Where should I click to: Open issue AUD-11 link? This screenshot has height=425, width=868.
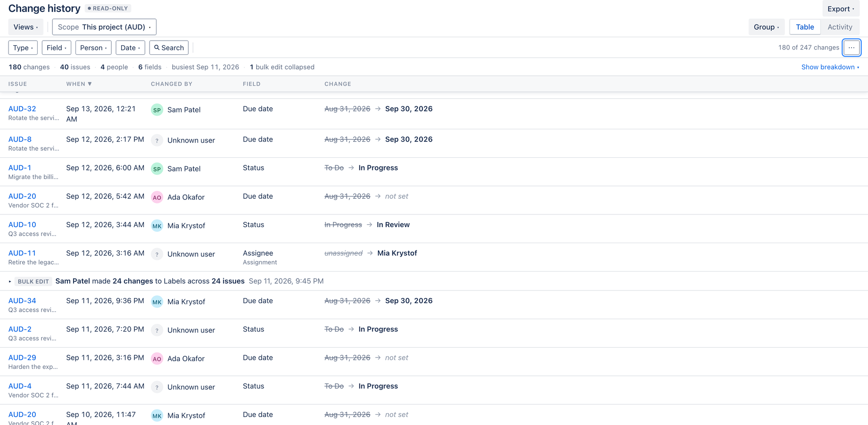tap(22, 253)
